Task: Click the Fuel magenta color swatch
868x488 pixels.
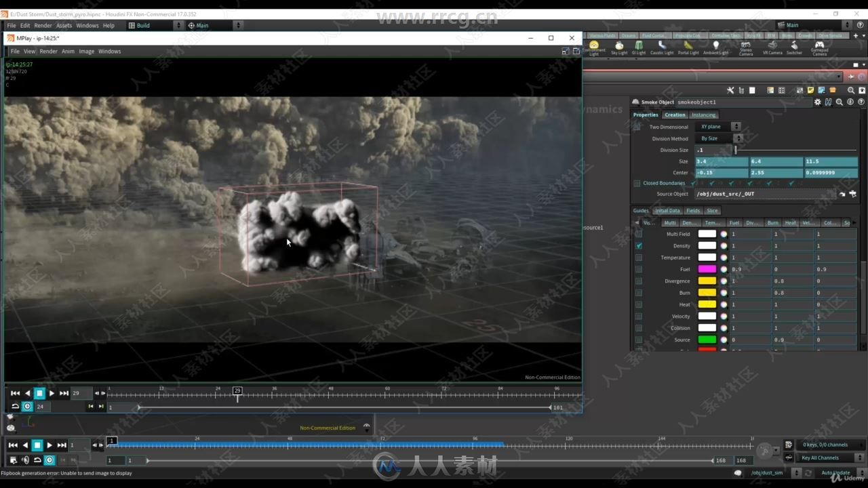Action: click(707, 269)
